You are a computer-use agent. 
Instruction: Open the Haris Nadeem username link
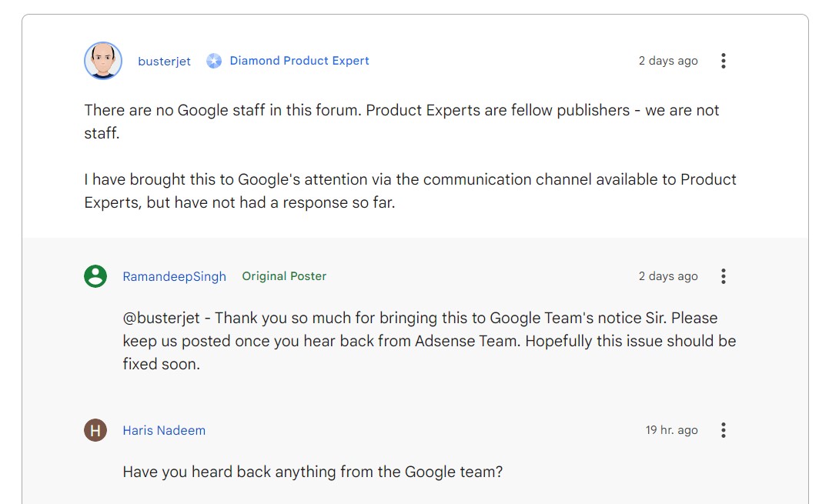click(164, 431)
